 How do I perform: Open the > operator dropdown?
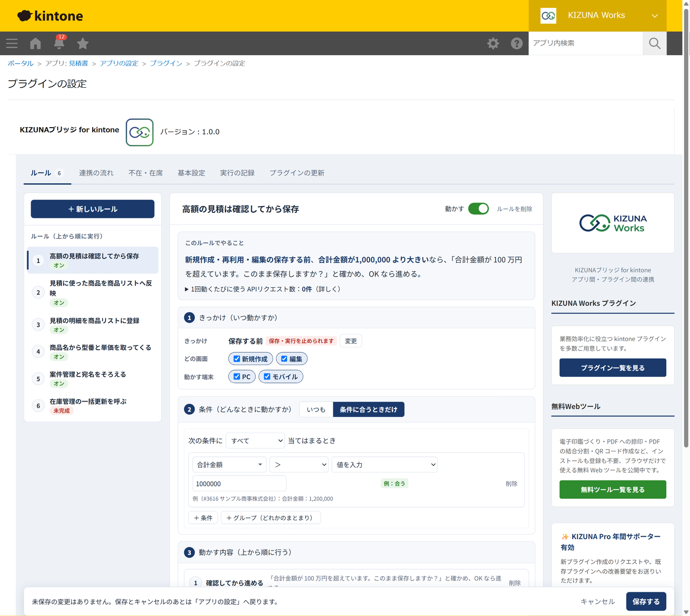pyautogui.click(x=299, y=465)
